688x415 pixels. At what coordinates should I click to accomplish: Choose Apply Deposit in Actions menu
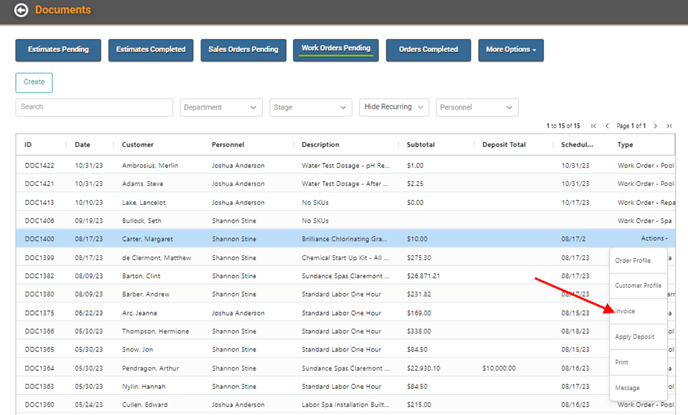[x=634, y=337]
